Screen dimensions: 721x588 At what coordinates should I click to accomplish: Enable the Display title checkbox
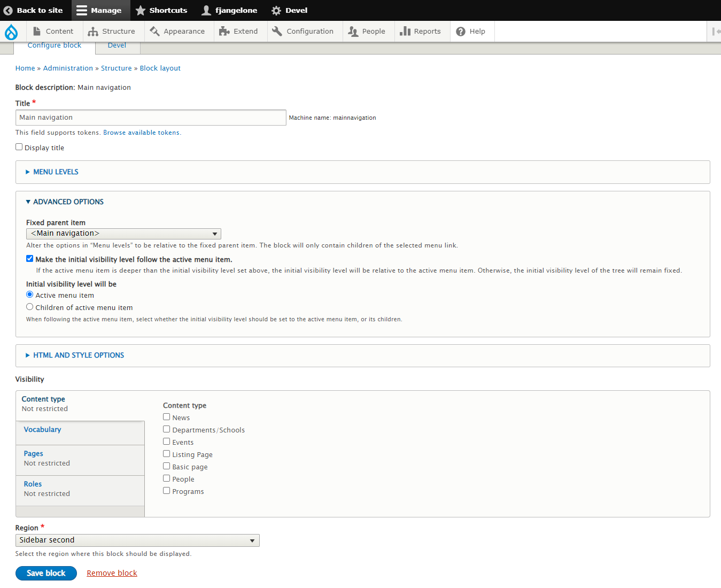19,146
